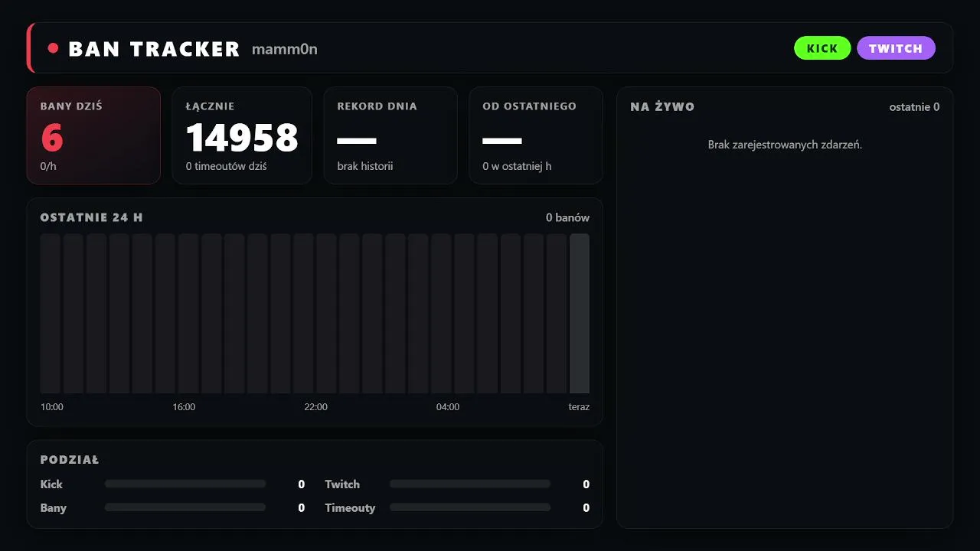
Task: Click the red live indicator dot
Action: click(53, 48)
